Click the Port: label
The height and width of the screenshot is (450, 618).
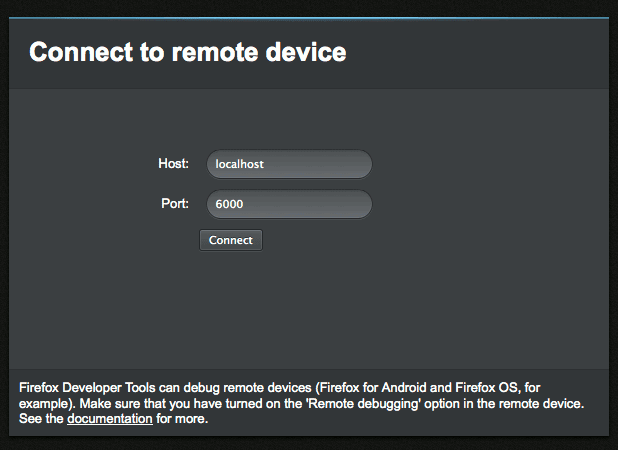pos(175,203)
